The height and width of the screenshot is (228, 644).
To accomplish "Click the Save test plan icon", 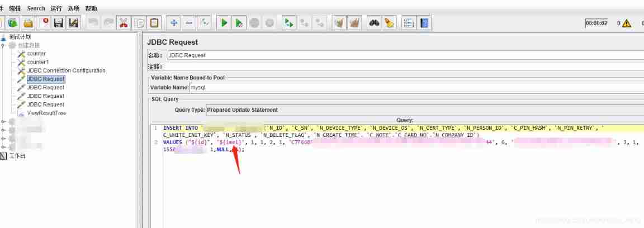I will click(x=58, y=23).
